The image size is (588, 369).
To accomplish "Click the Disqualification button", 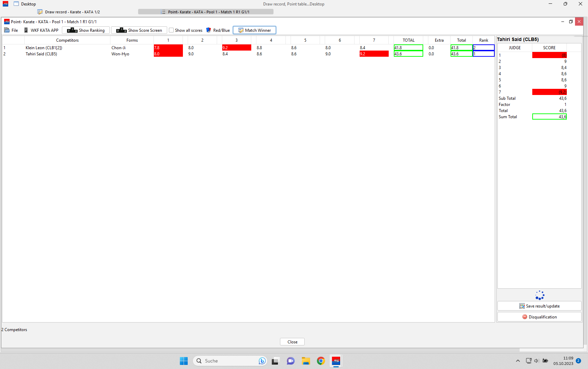I will [539, 317].
